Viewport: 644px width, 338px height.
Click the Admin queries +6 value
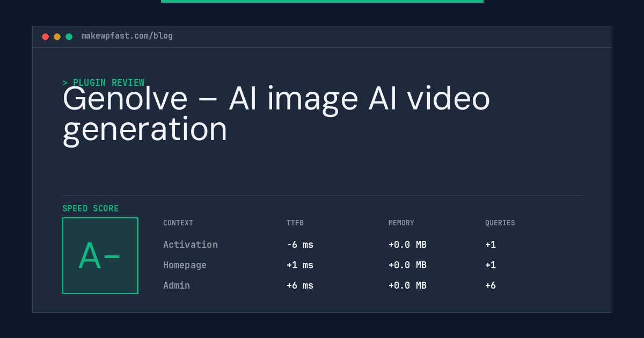coord(491,285)
